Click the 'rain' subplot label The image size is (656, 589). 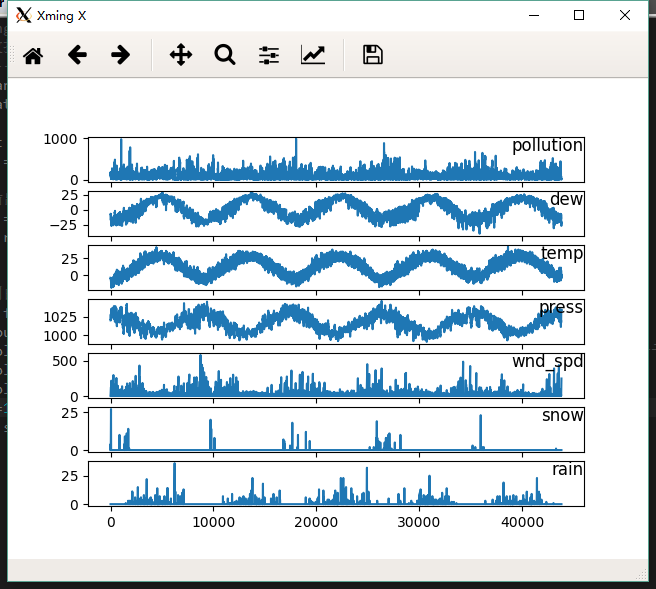(567, 469)
